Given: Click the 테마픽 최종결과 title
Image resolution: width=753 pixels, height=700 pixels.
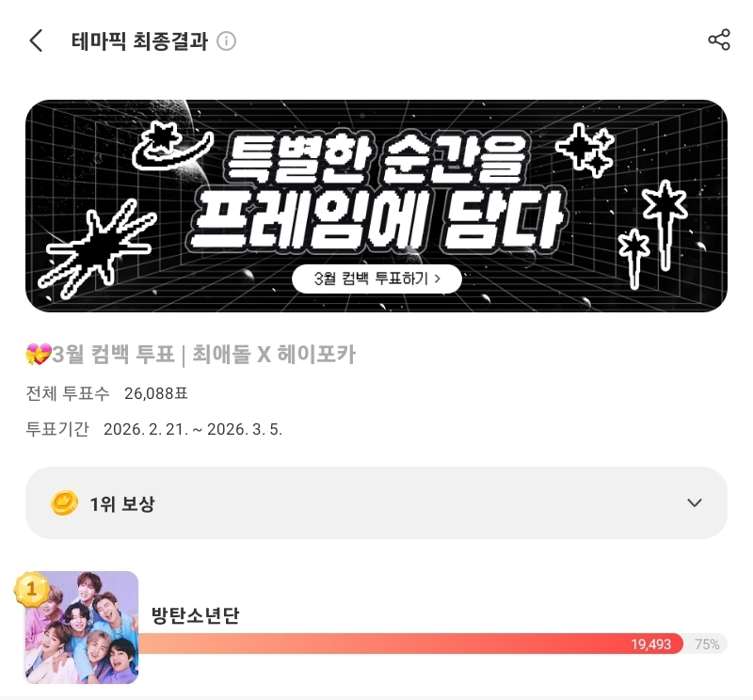Looking at the screenshot, I should pyautogui.click(x=141, y=41).
